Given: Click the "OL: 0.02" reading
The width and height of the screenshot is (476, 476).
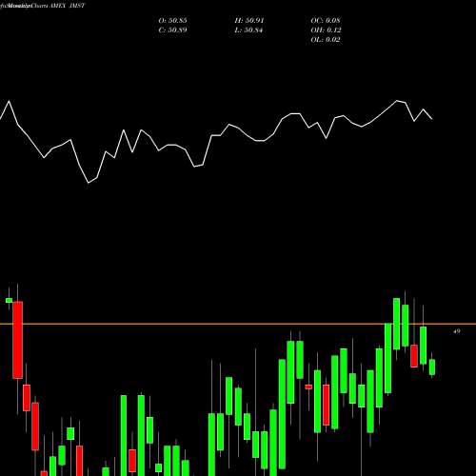Looking at the screenshot, I should click(x=326, y=40).
